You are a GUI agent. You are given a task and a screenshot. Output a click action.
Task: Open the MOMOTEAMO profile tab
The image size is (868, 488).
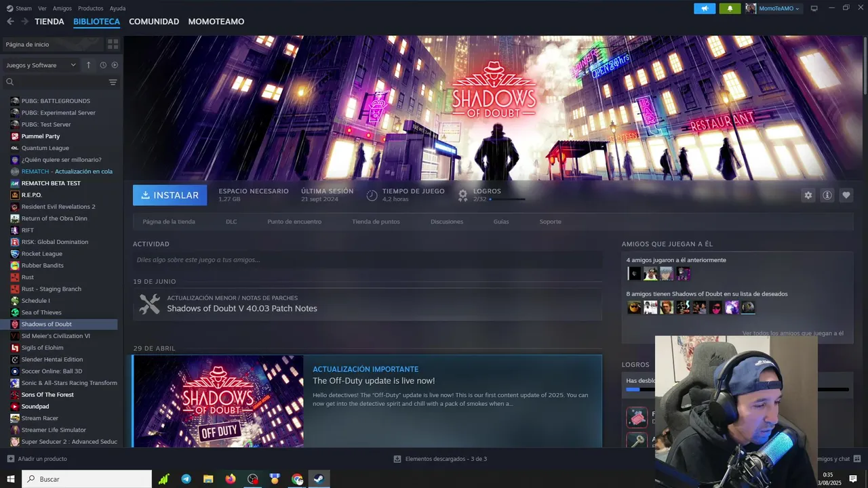pos(216,22)
